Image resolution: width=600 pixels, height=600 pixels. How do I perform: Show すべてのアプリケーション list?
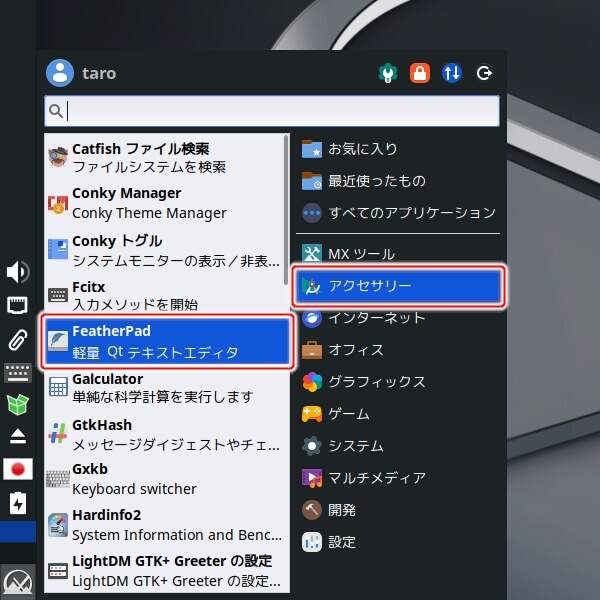point(398,212)
